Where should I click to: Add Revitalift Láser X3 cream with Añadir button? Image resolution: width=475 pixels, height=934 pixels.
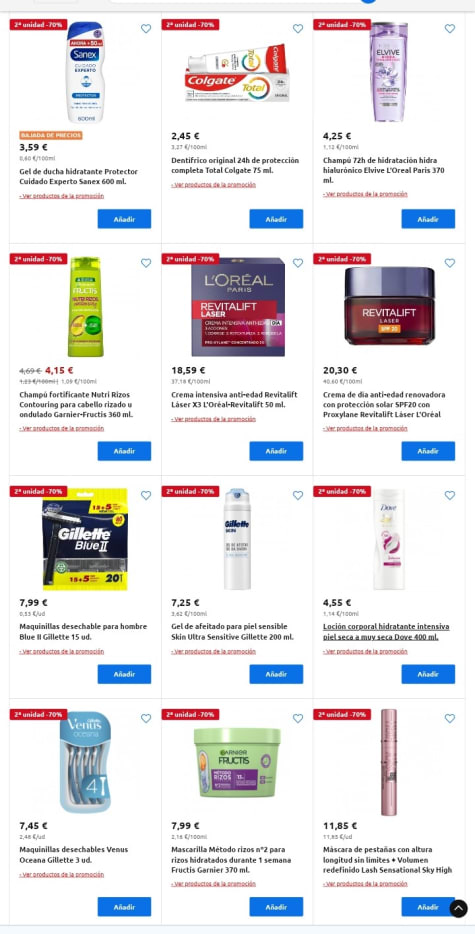tap(276, 451)
